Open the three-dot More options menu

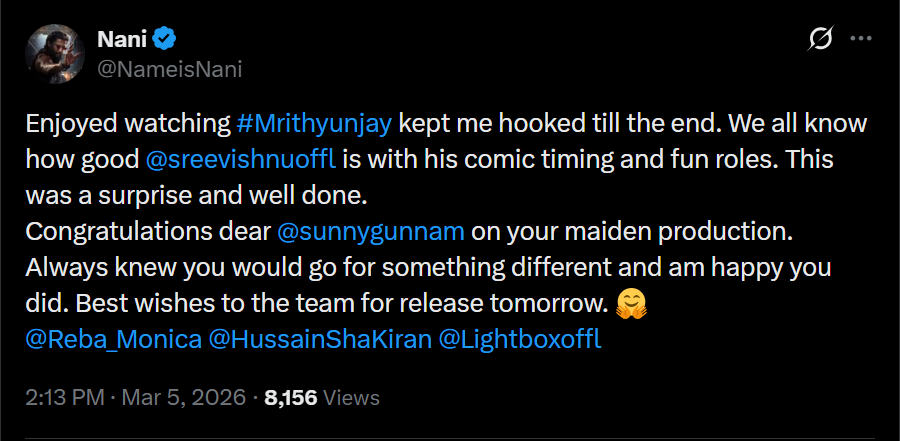coord(860,40)
